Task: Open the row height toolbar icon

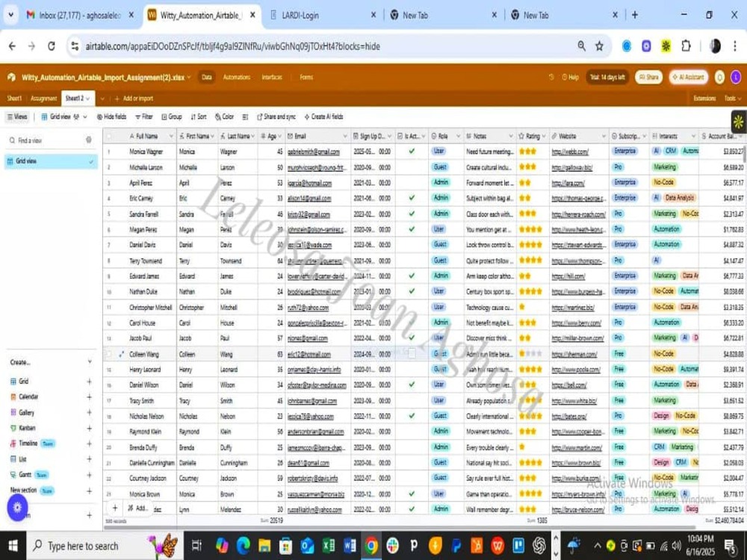Action: coord(245,116)
